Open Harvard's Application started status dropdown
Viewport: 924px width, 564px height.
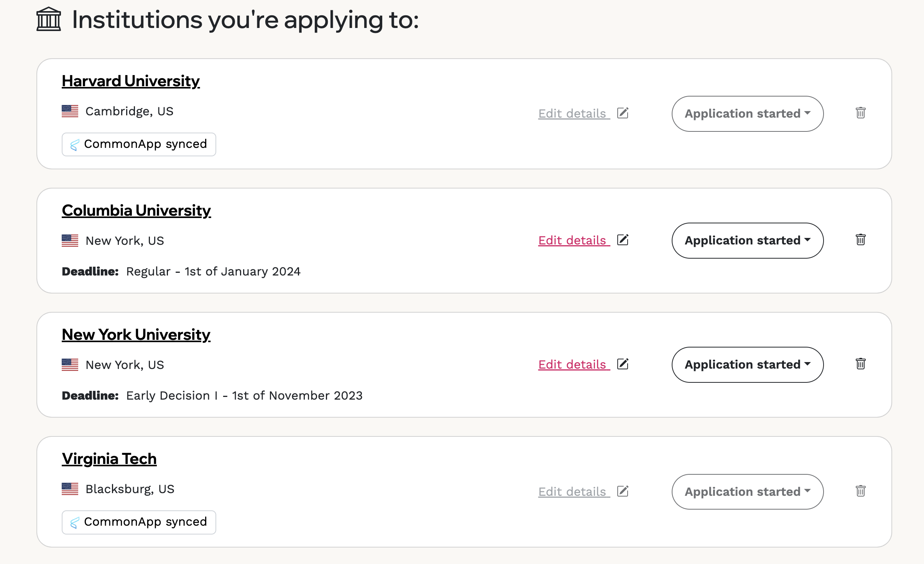(747, 114)
